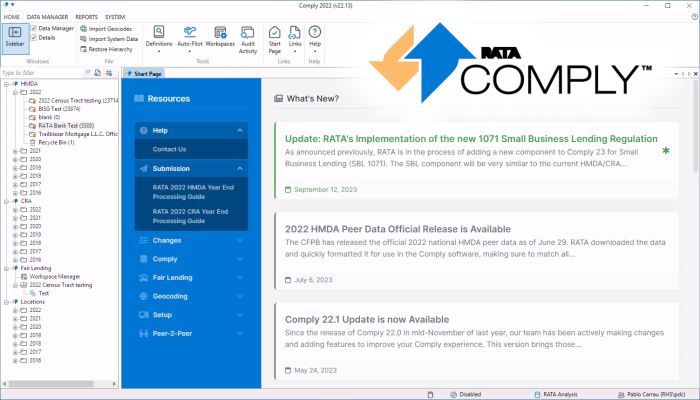The image size is (700, 400).
Task: Expand HMDA 2021 folder in tree
Action: (15, 151)
